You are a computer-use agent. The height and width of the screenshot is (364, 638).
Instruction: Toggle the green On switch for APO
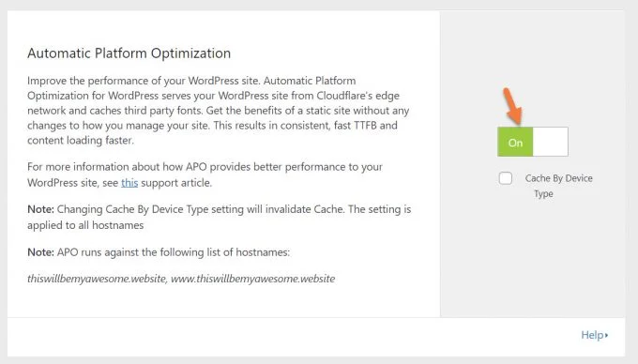pos(533,142)
